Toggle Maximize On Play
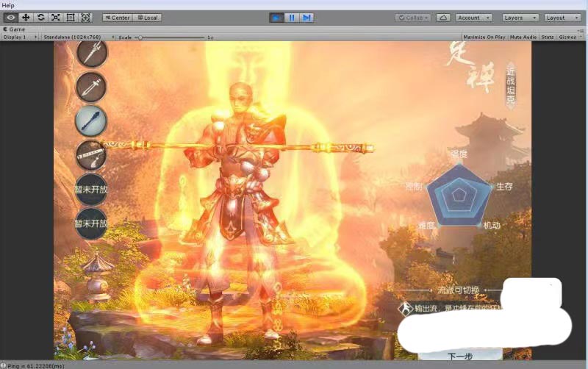The image size is (588, 369). pyautogui.click(x=484, y=37)
